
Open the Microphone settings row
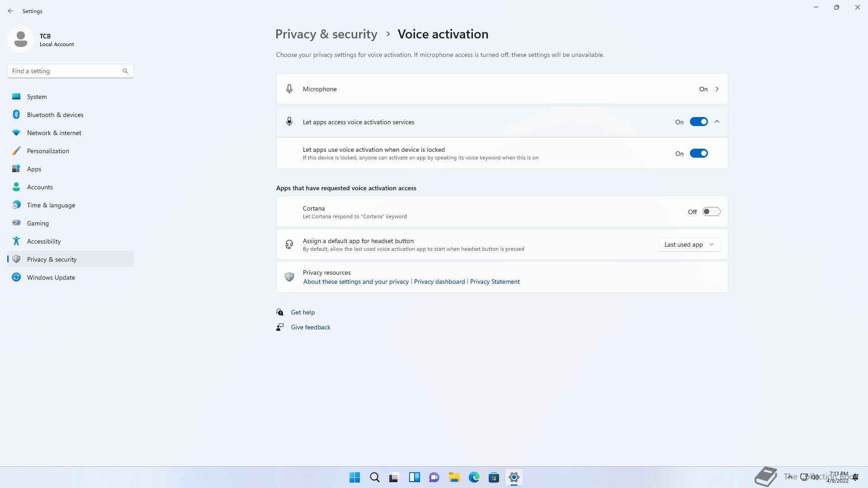click(502, 89)
